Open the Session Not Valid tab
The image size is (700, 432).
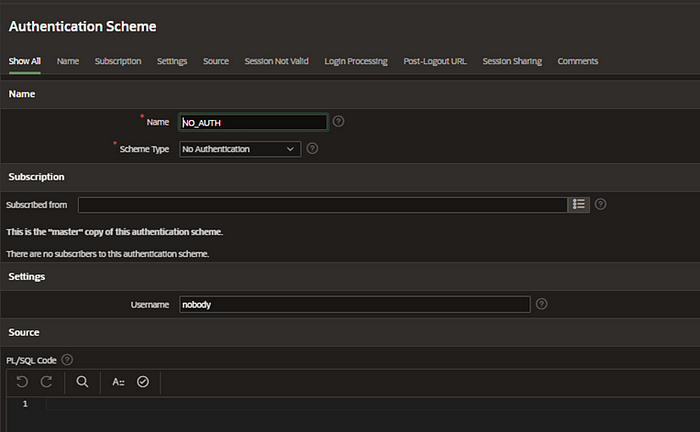click(x=276, y=61)
